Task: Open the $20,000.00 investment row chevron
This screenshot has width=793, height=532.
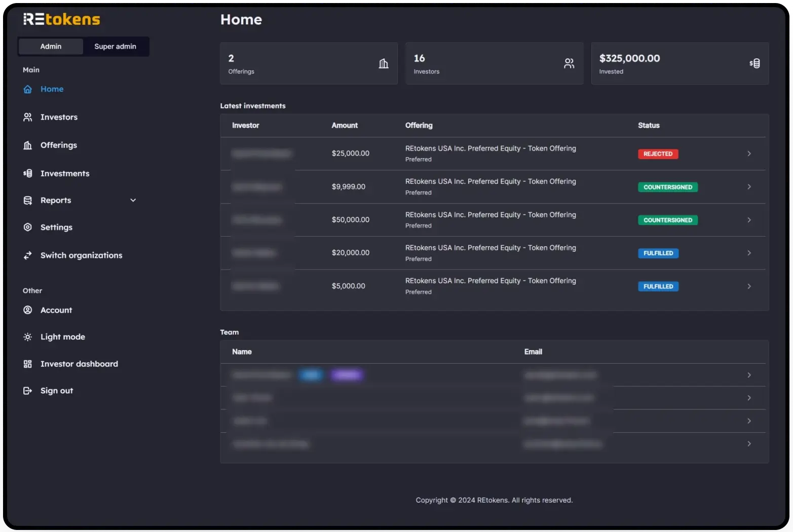Action: 749,253
